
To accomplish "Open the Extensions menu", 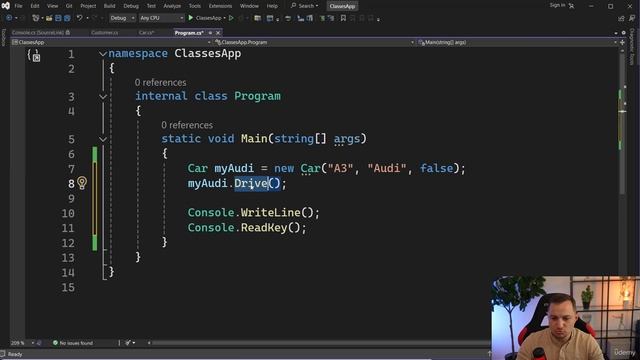I will click(220, 6).
